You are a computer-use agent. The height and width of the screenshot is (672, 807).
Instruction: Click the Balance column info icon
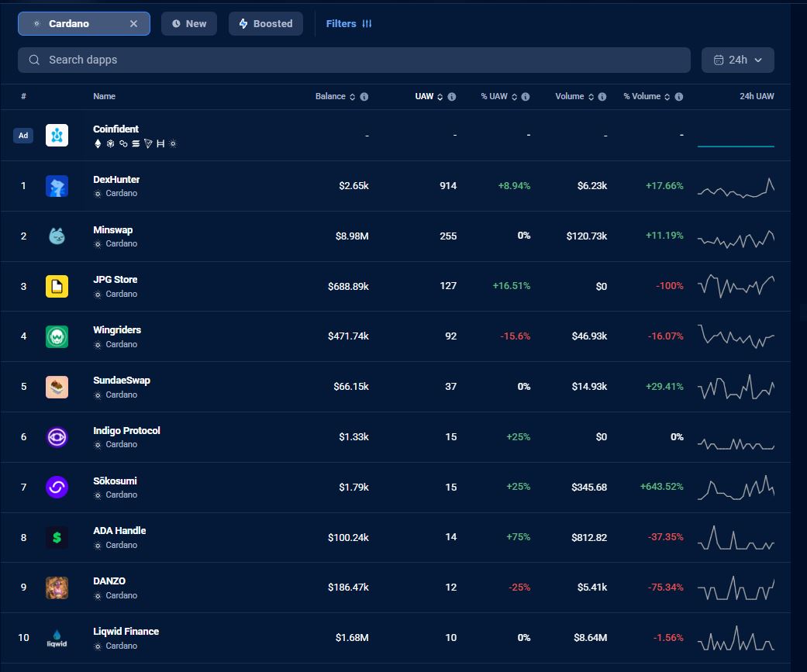pyautogui.click(x=364, y=97)
